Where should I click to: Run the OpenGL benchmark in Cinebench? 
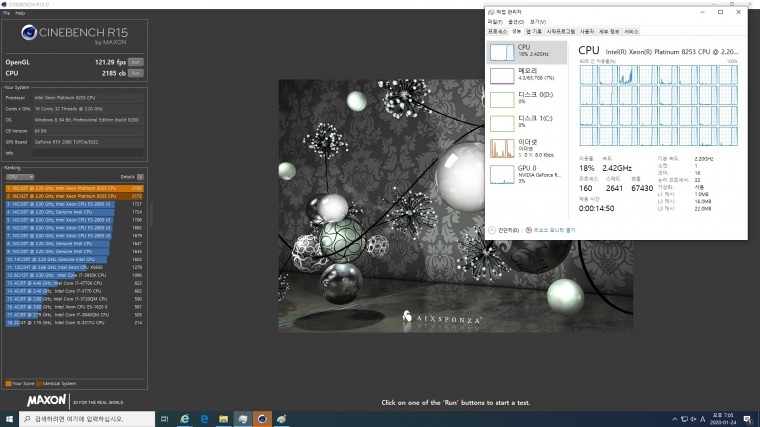tap(136, 62)
